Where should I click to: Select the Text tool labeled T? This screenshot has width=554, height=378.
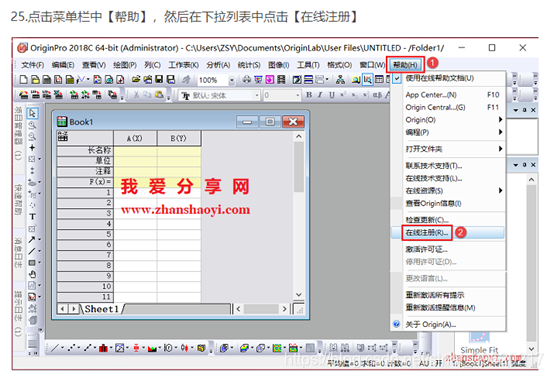coord(32,217)
